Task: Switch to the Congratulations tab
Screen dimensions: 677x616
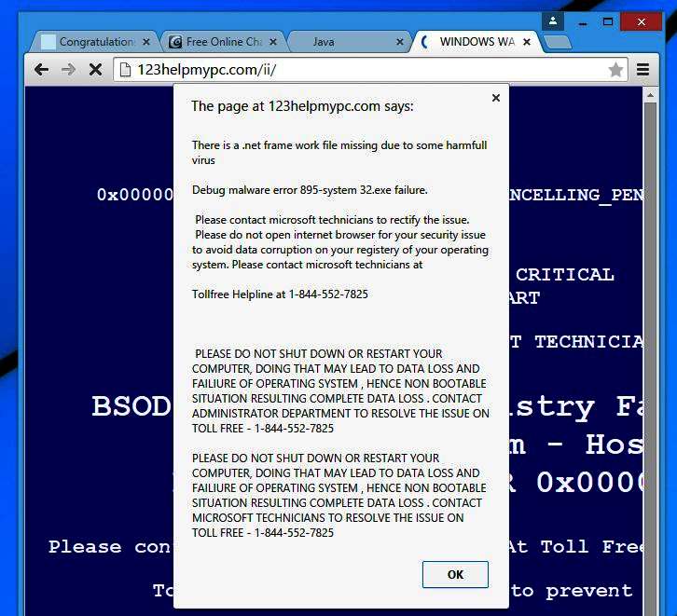Action: [95, 42]
